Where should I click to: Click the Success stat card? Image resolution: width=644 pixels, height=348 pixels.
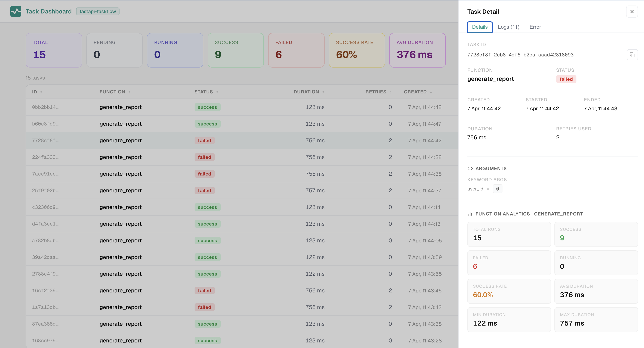pyautogui.click(x=235, y=50)
